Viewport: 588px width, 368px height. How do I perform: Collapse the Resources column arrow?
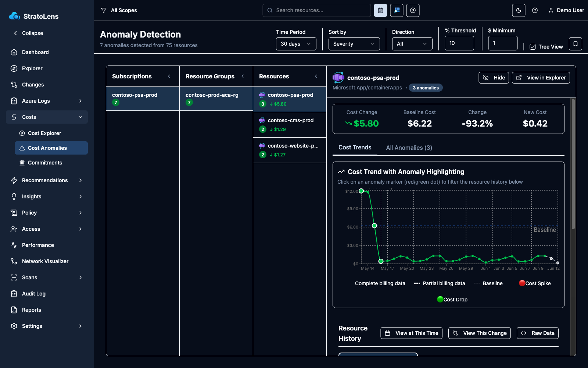316,76
